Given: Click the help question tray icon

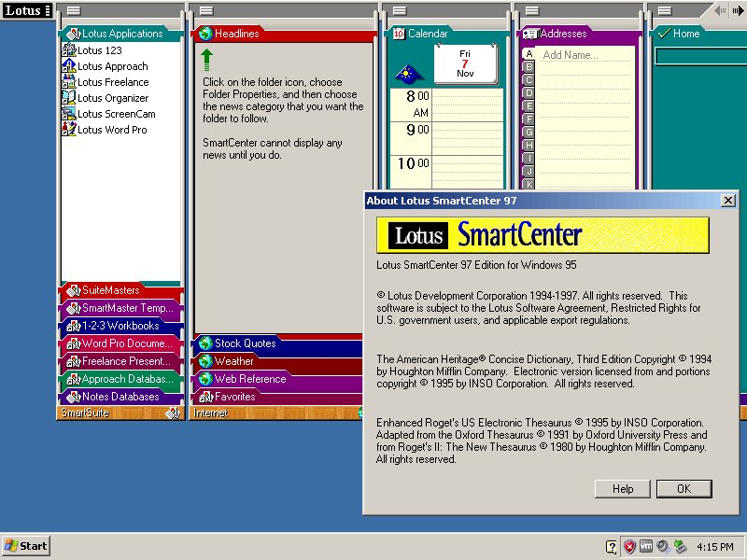Looking at the screenshot, I should point(612,547).
